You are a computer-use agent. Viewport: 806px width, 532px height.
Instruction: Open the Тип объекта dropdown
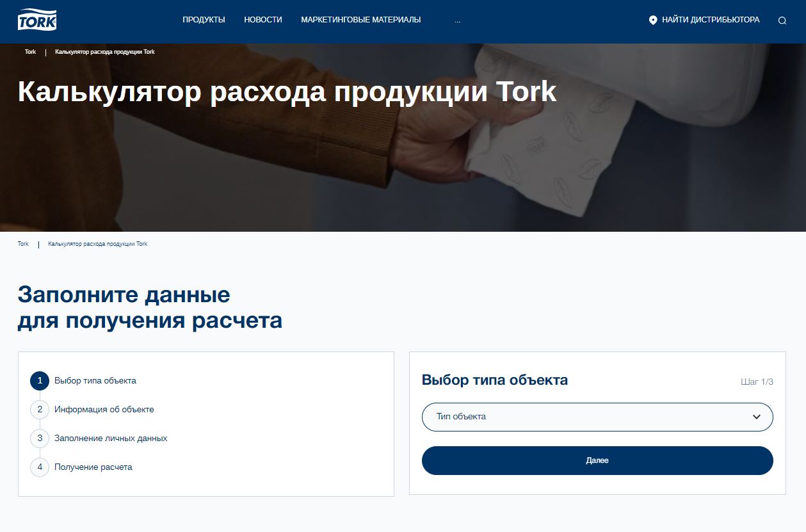coord(597,417)
